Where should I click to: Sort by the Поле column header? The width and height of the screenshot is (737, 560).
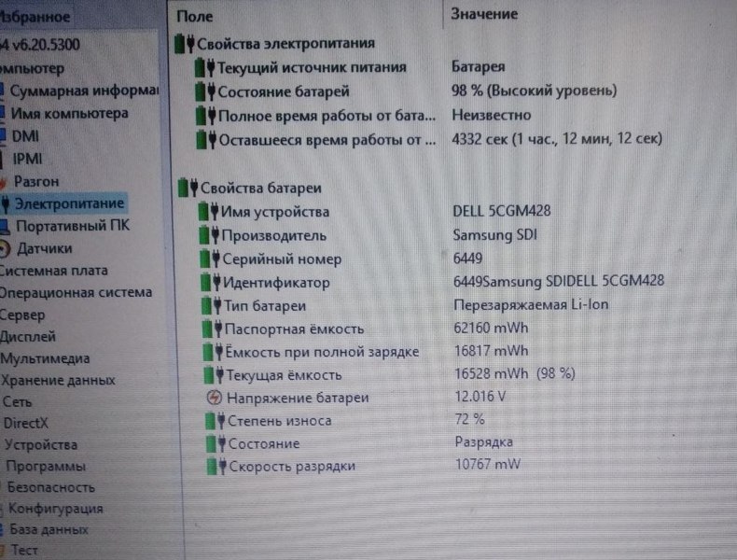(194, 16)
